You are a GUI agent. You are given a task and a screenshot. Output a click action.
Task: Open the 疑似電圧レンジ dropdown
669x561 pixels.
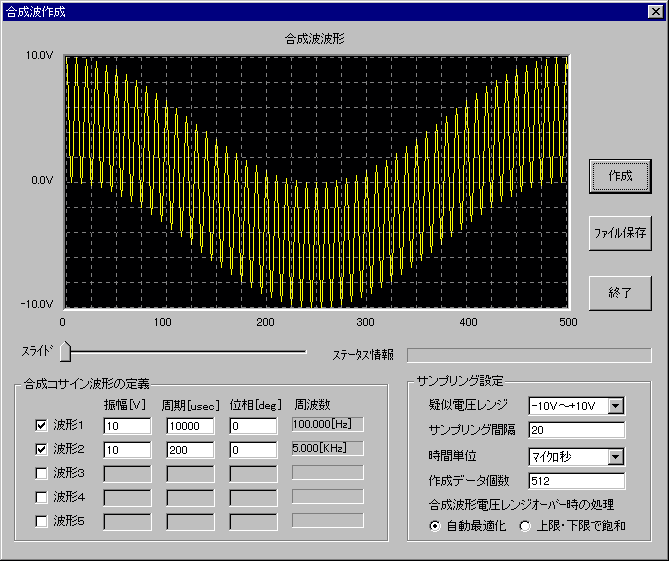616,406
